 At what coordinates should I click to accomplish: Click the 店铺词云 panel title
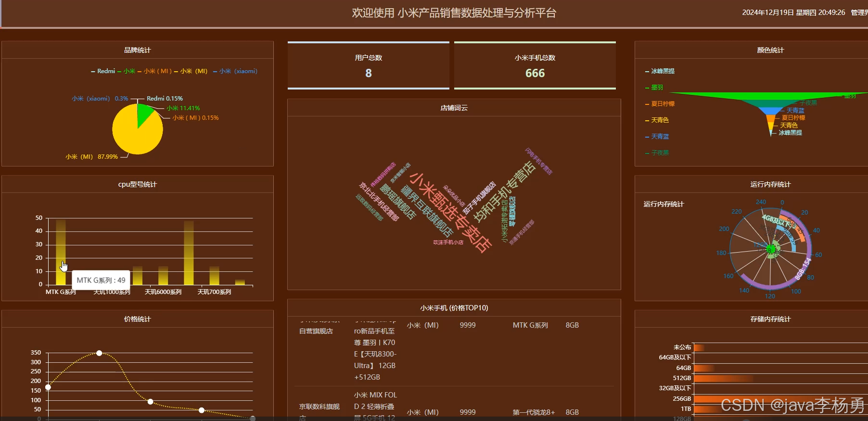454,108
